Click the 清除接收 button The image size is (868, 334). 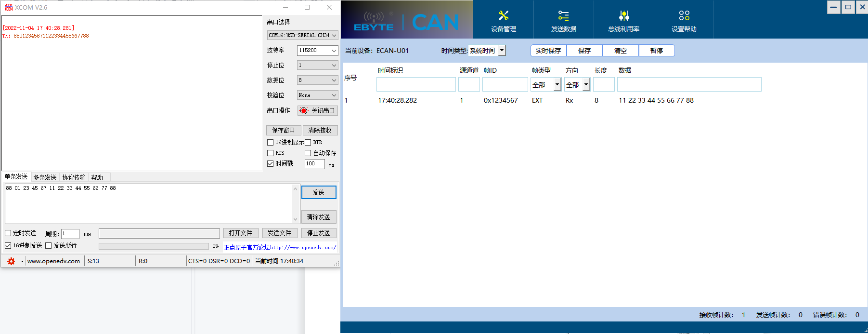point(320,131)
